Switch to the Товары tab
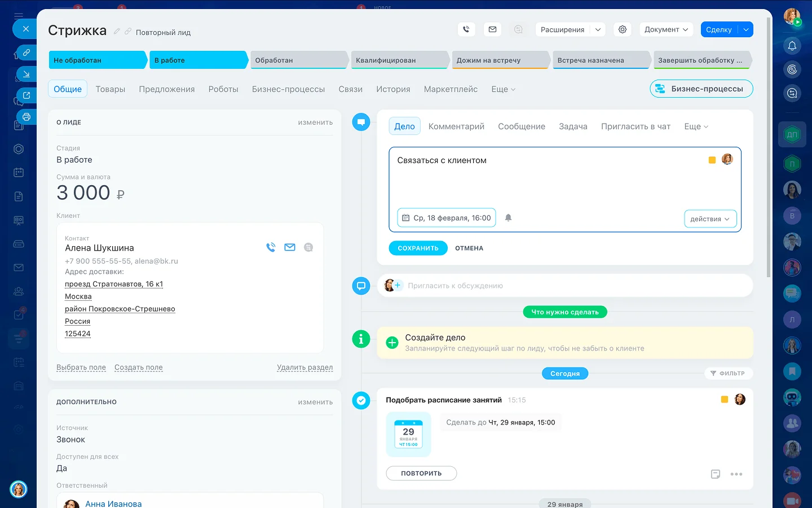This screenshot has width=812, height=508. click(x=111, y=89)
